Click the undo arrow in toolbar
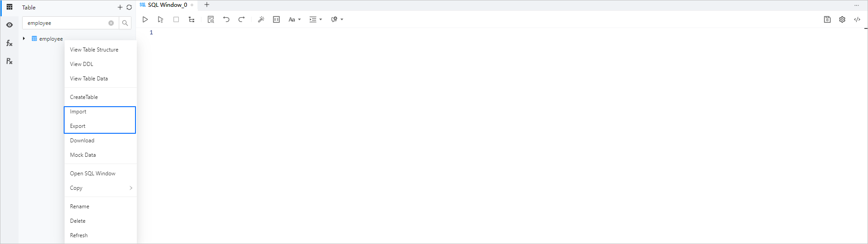Screen dimensions: 868x244 coord(226,19)
